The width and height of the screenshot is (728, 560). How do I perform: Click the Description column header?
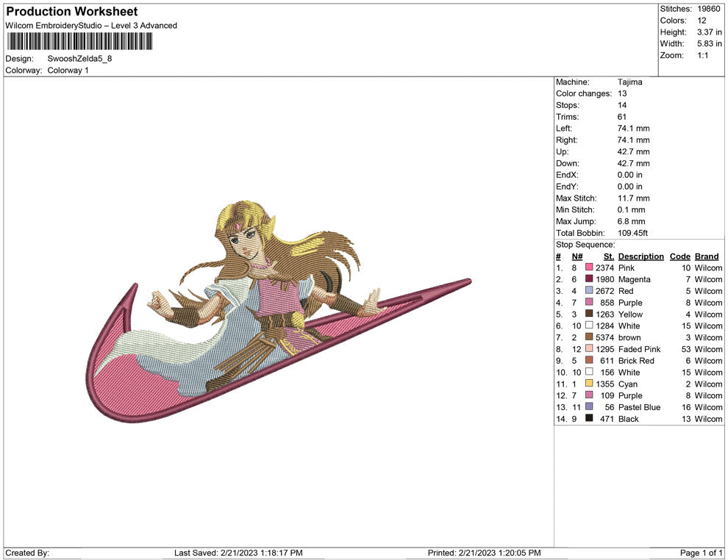point(640,256)
